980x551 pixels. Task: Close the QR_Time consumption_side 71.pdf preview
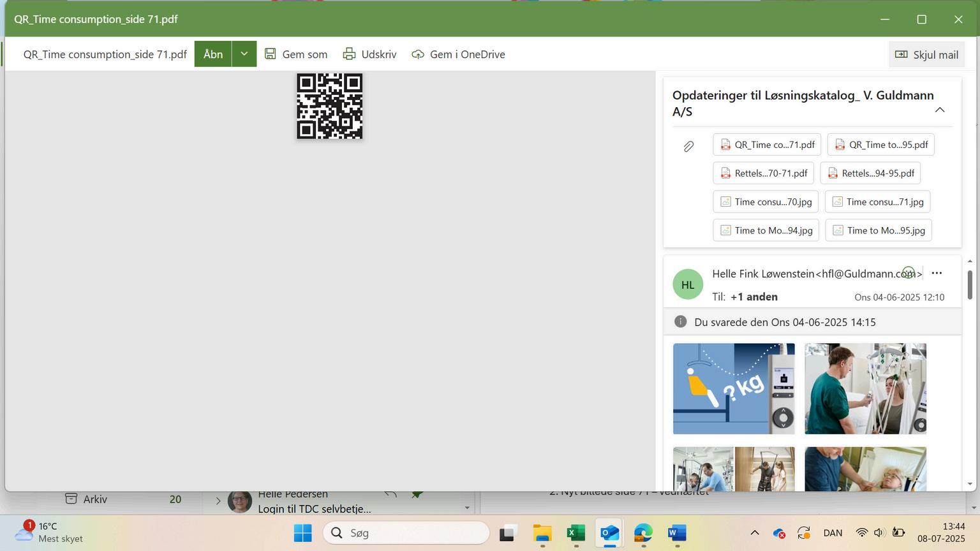(958, 19)
